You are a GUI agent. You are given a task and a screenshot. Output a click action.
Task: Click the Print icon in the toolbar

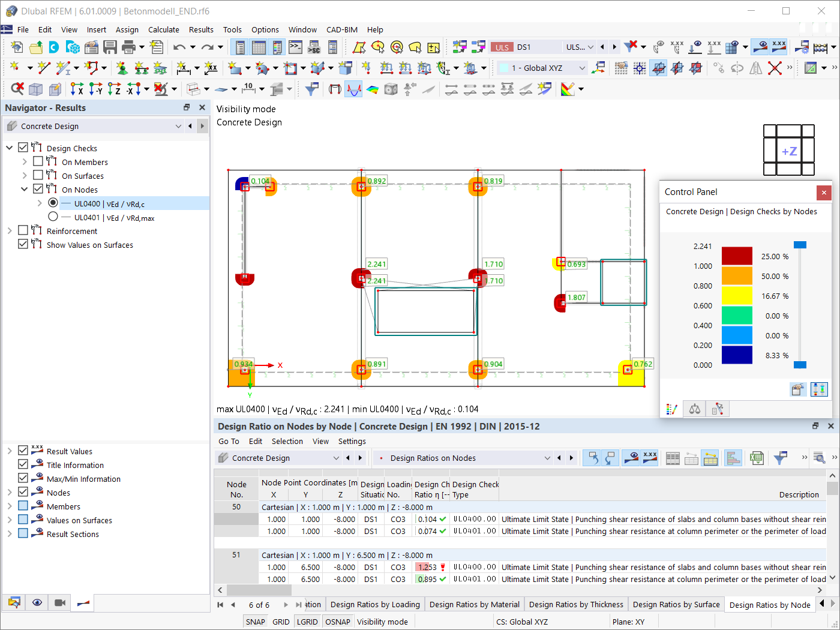coord(128,47)
